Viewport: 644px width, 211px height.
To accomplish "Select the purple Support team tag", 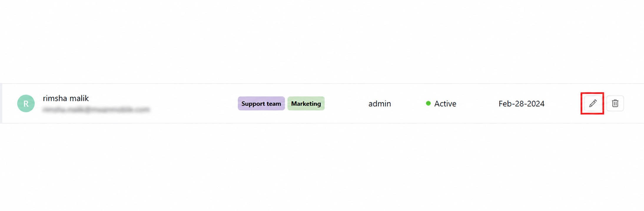I will coord(261,103).
